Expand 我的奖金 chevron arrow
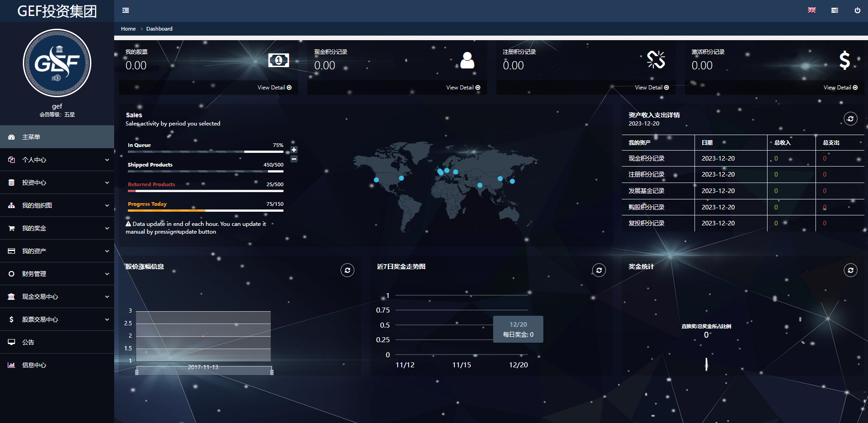 107,228
